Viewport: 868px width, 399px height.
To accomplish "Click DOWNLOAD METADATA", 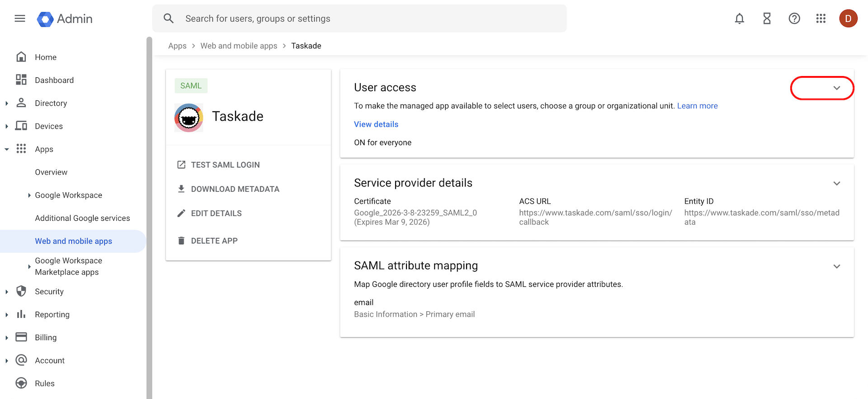I will click(x=235, y=189).
